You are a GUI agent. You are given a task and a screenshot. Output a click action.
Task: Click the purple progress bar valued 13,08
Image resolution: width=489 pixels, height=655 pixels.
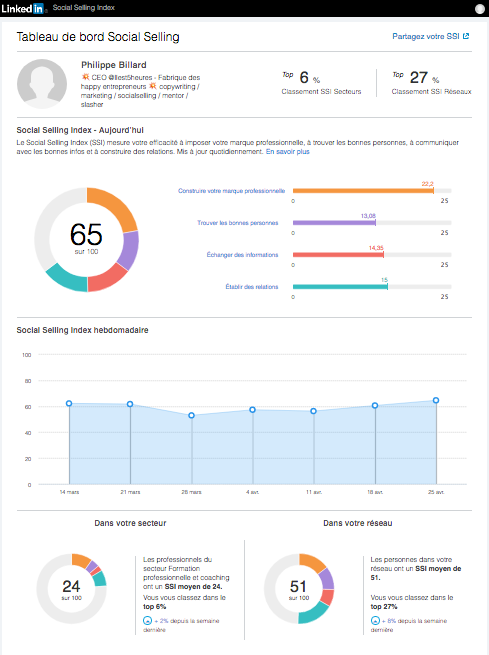[334, 223]
